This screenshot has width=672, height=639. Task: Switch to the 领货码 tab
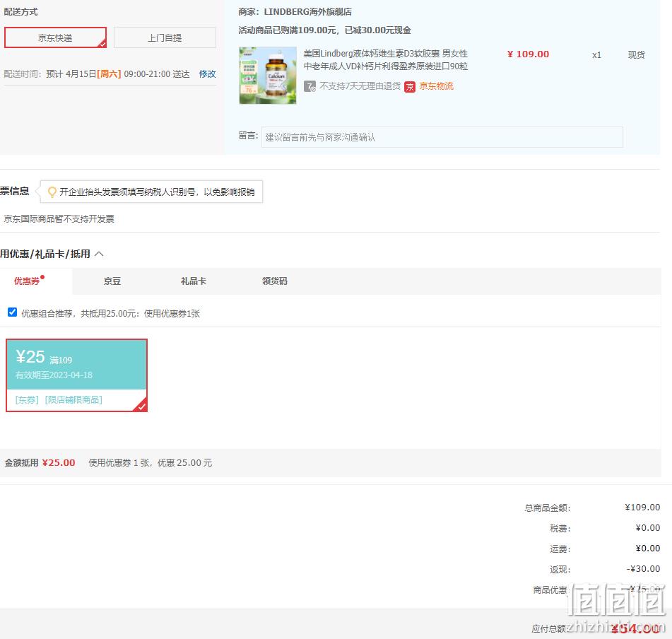(275, 281)
